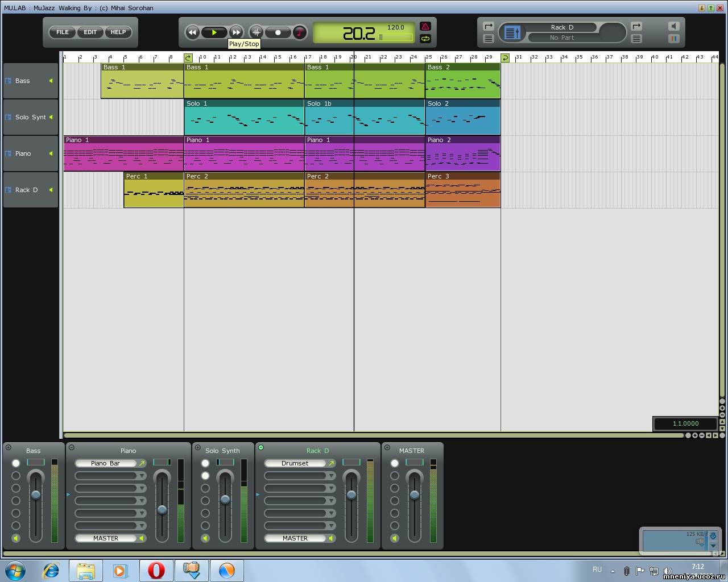Click the MASTER mixer volume fader knob
Image resolution: width=728 pixels, height=582 pixels.
pyautogui.click(x=415, y=495)
